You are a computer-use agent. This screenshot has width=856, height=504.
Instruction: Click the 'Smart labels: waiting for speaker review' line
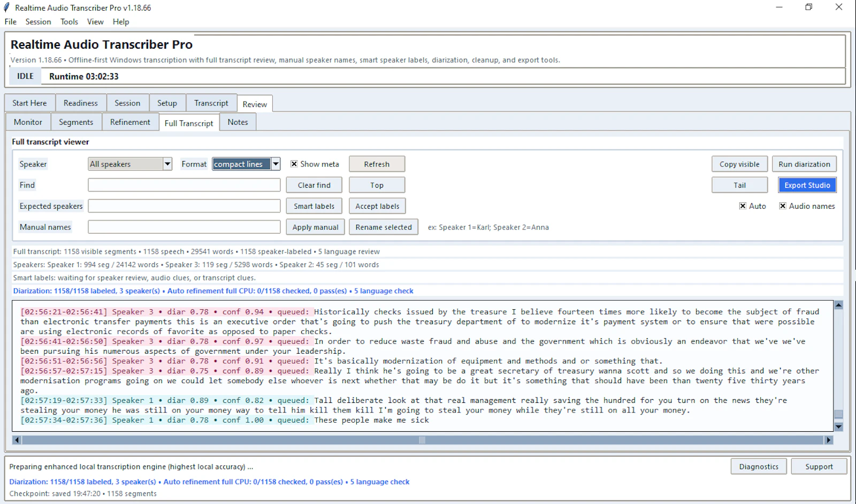point(134,278)
